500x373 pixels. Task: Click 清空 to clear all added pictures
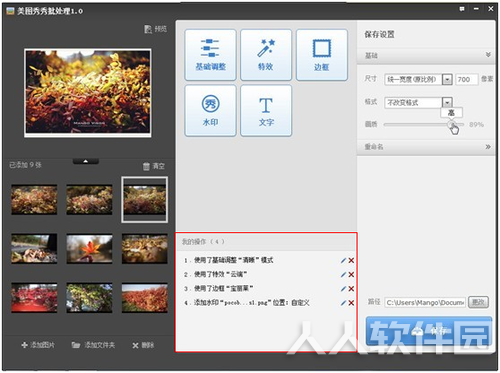154,166
